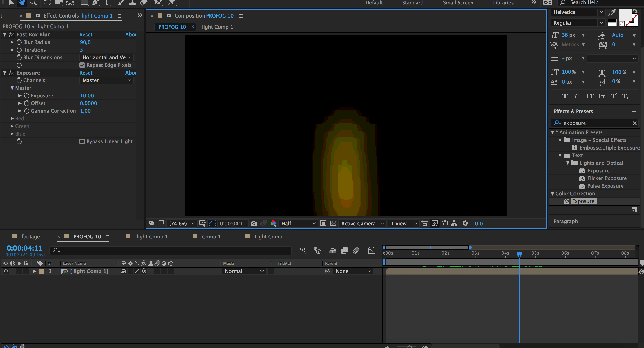The image size is (644, 348).
Task: Switch to the PROFOG 10 composition tab
Action: [x=172, y=26]
